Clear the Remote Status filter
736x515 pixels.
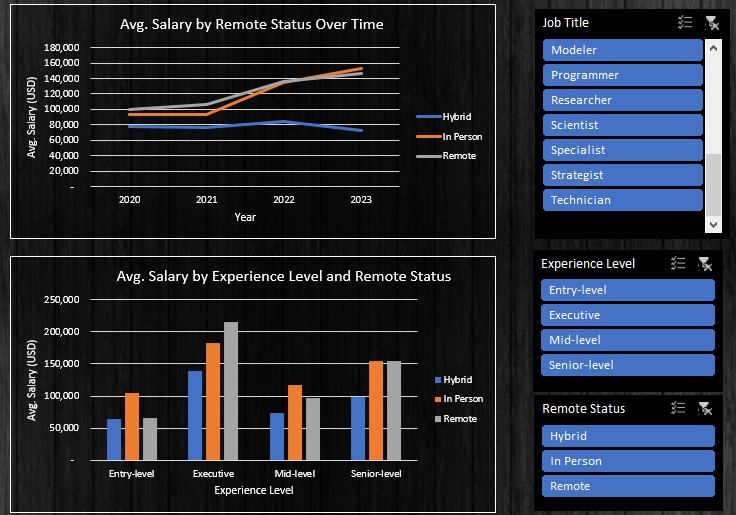click(705, 408)
